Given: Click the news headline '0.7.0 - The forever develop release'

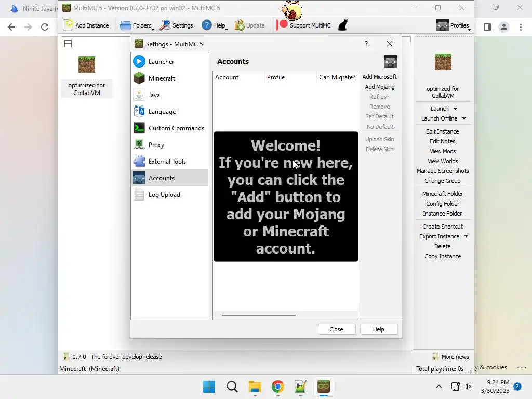Looking at the screenshot, I should pos(117,357).
